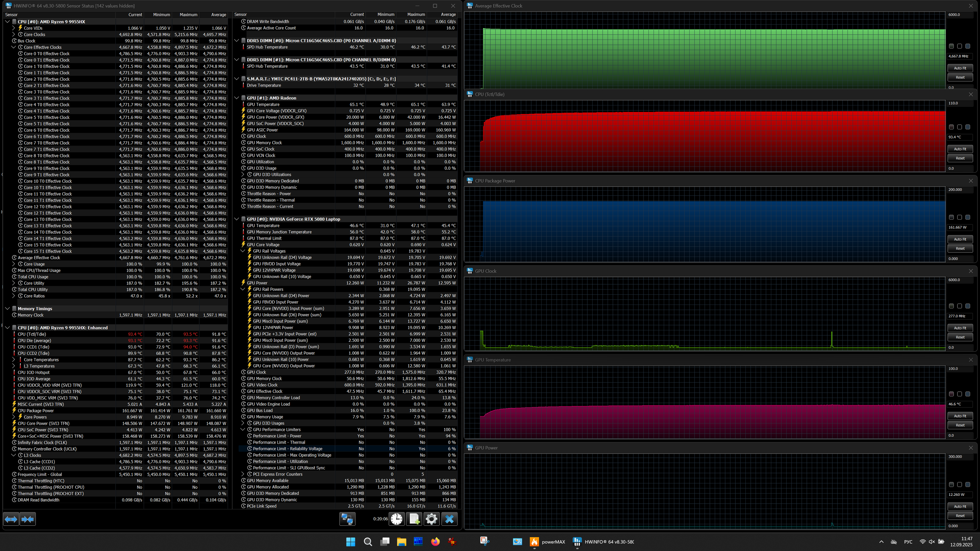Viewport: 980px width, 551px height.
Task: Click the Sensor column header in the right pane
Action: (x=240, y=14)
